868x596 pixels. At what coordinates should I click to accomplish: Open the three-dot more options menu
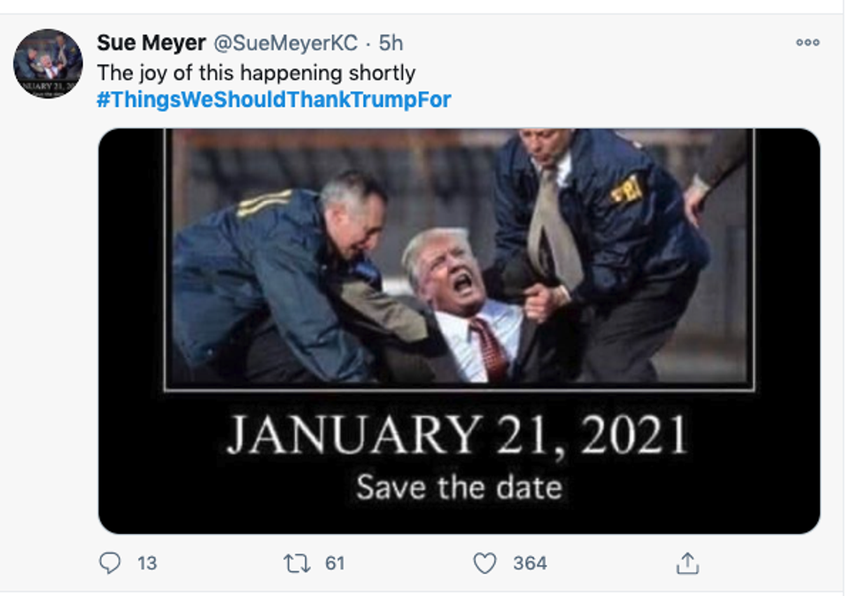[807, 43]
